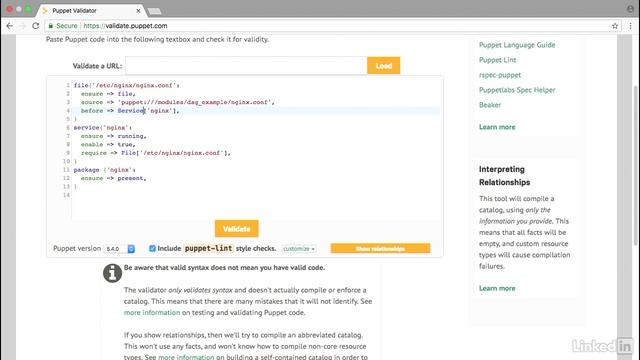This screenshot has height=360, width=640.
Task: Open Chrome three-dot menu
Action: [630, 26]
